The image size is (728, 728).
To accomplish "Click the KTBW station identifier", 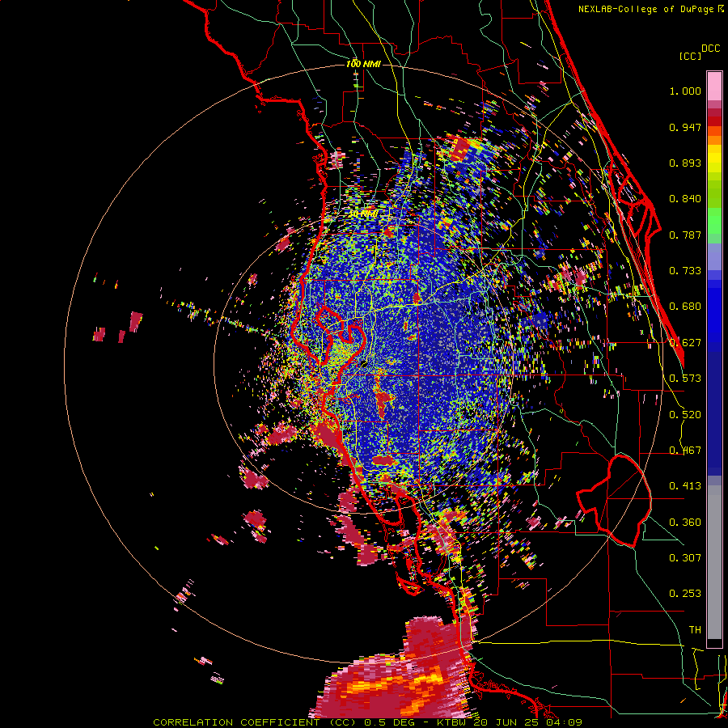I will point(453,722).
